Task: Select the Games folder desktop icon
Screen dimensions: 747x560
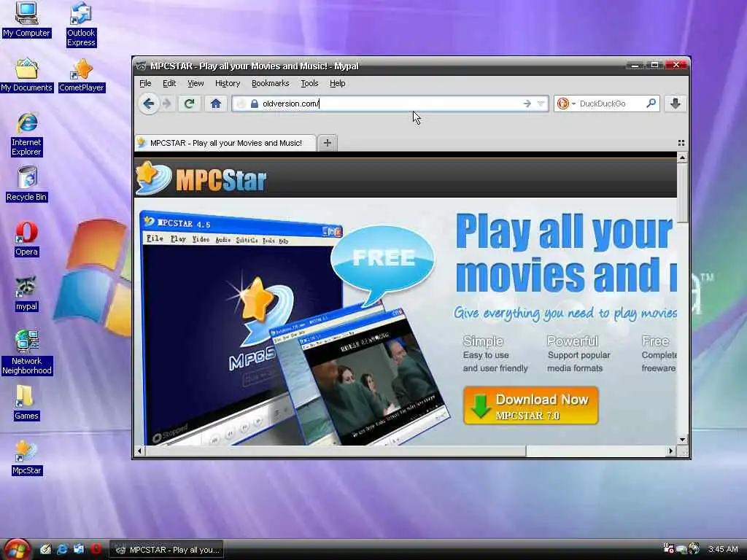Action: tap(26, 402)
